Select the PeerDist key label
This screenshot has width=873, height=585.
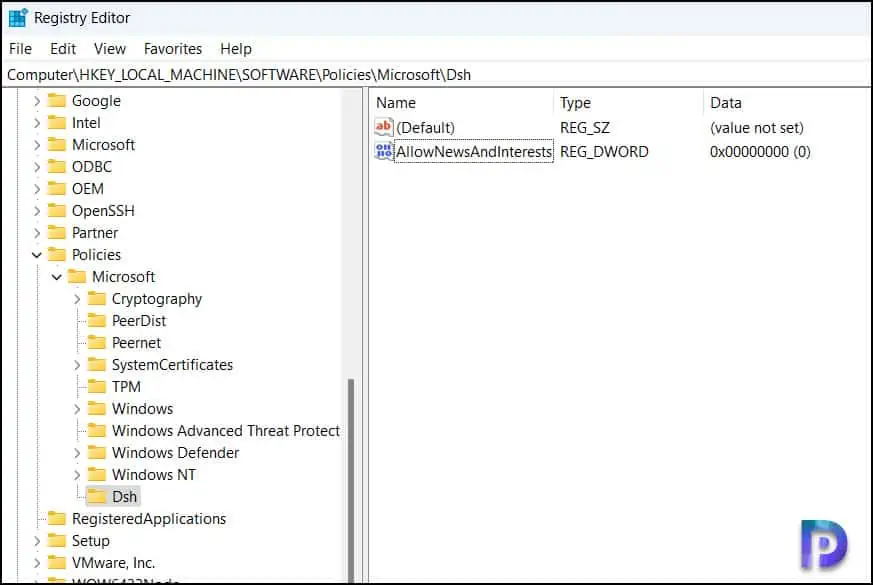[x=139, y=321]
